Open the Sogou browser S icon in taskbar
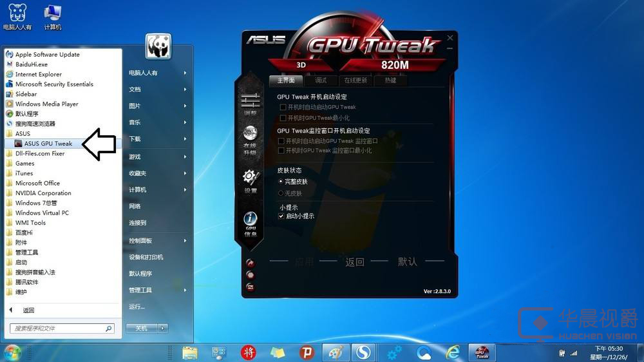The height and width of the screenshot is (362, 644). pos(363,352)
